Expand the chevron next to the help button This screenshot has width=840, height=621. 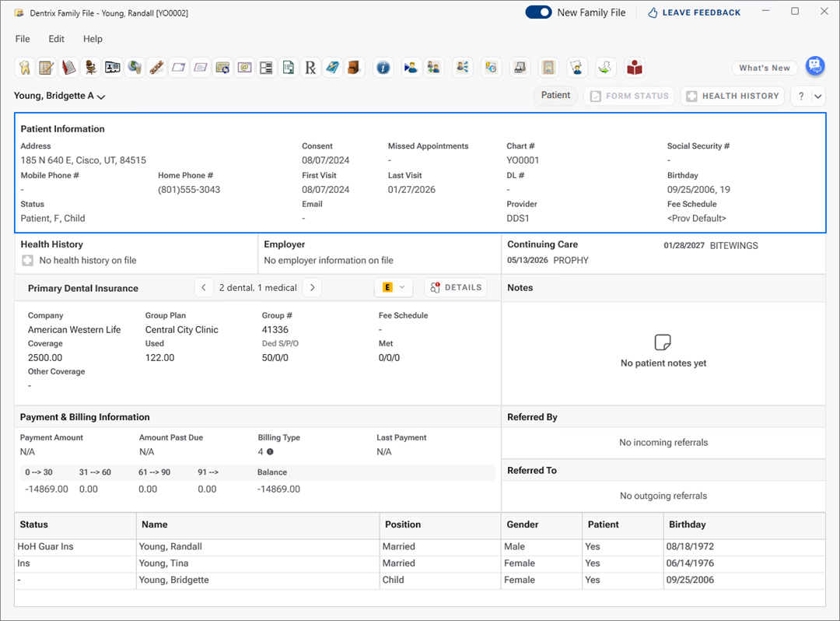click(818, 96)
